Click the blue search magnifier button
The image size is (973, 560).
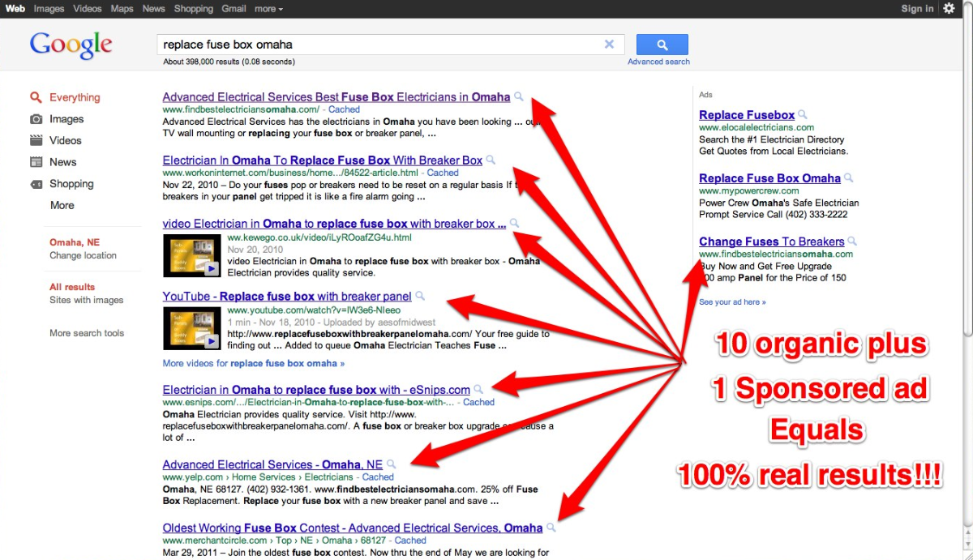tap(662, 45)
